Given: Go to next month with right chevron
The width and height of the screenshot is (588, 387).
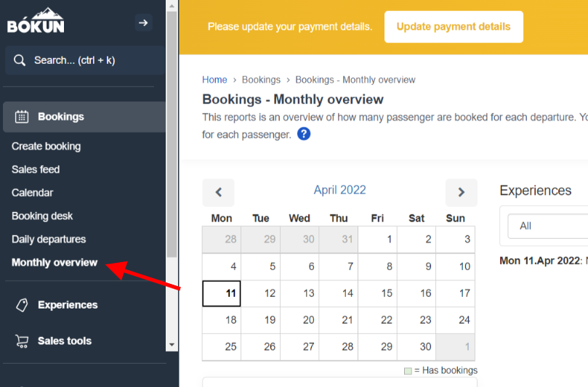Looking at the screenshot, I should (x=462, y=192).
